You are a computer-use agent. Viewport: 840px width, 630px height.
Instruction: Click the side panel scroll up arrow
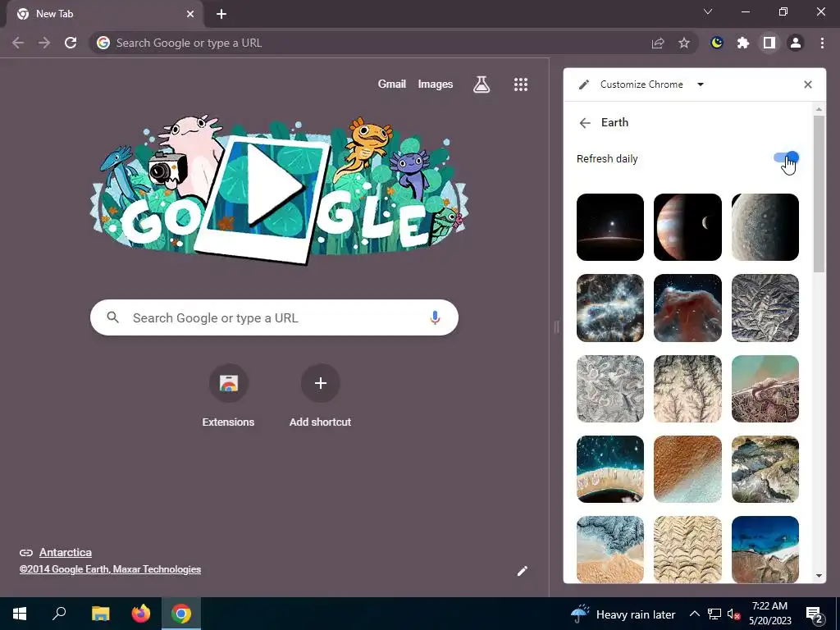(x=819, y=109)
